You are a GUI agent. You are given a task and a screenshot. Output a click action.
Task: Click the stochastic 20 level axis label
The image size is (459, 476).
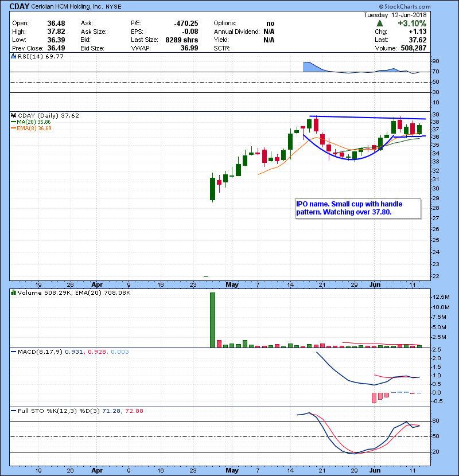435,452
